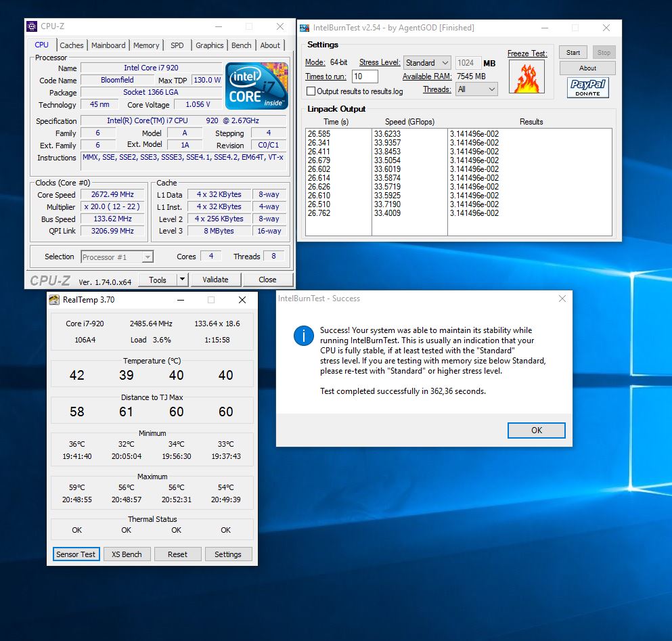The image size is (672, 641).
Task: Click the CPU-Z title bar icon
Action: (x=32, y=26)
